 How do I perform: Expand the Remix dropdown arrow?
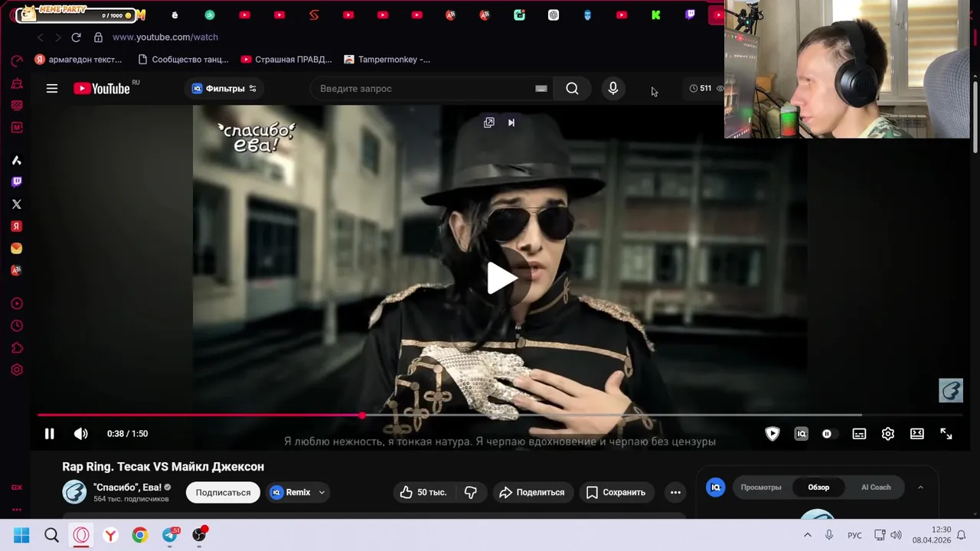[x=322, y=493]
